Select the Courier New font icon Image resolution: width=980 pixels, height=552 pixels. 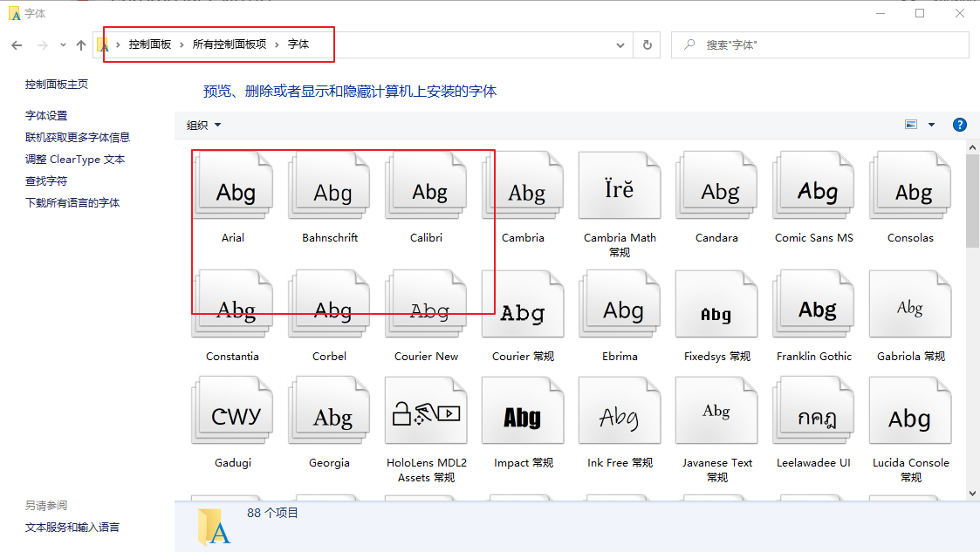[426, 304]
